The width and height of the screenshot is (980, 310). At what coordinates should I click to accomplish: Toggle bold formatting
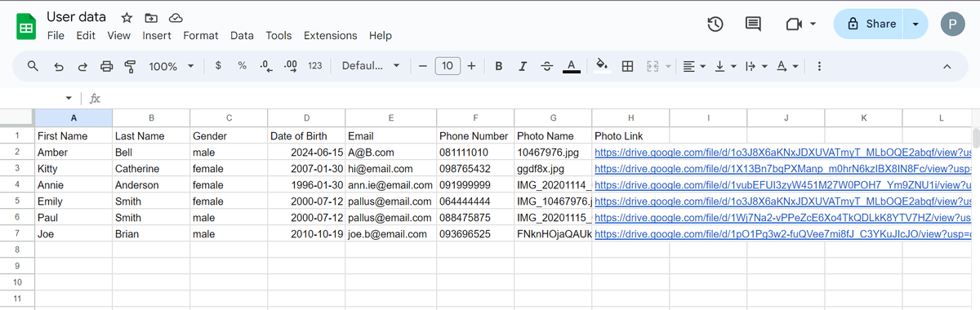[x=499, y=66]
